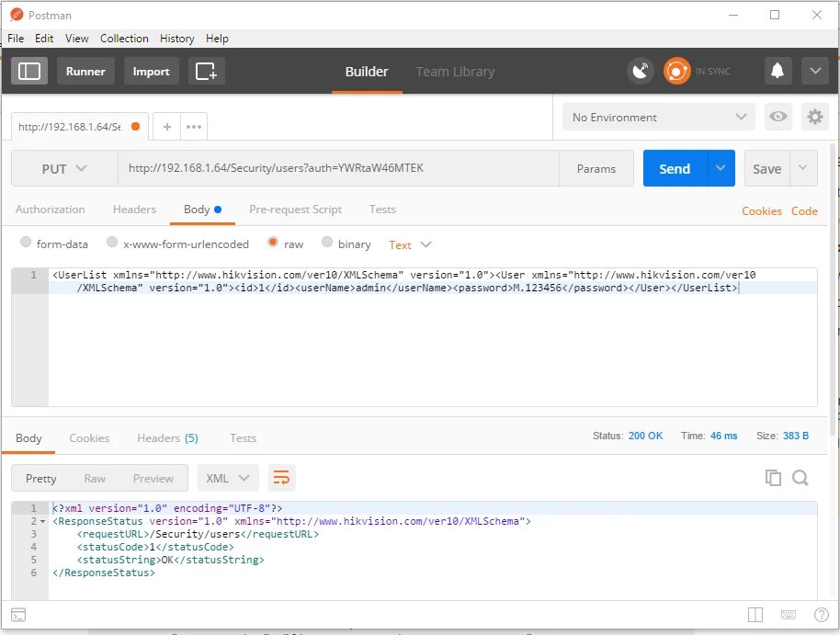Open the request Headers tab

[134, 210]
